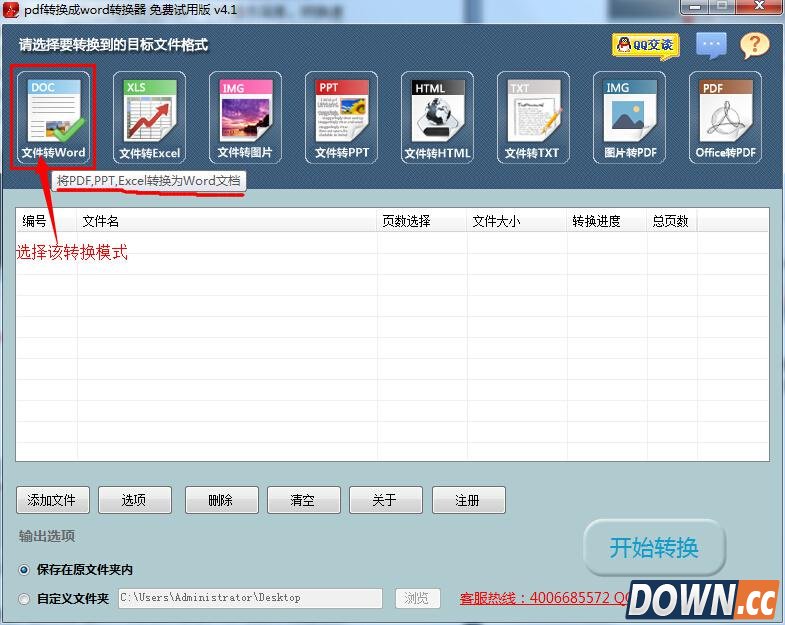Click the 文件名 column header
Screen dimensions: 785x625
(227, 221)
